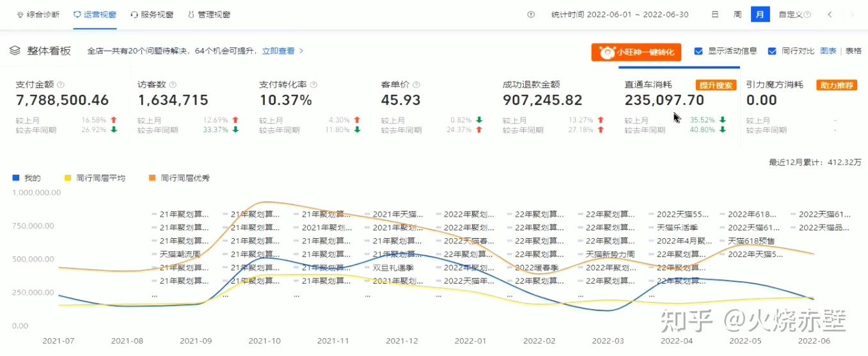868x356 pixels.
Task: Click the info icon next to 支付转化率
Action: click(313, 85)
